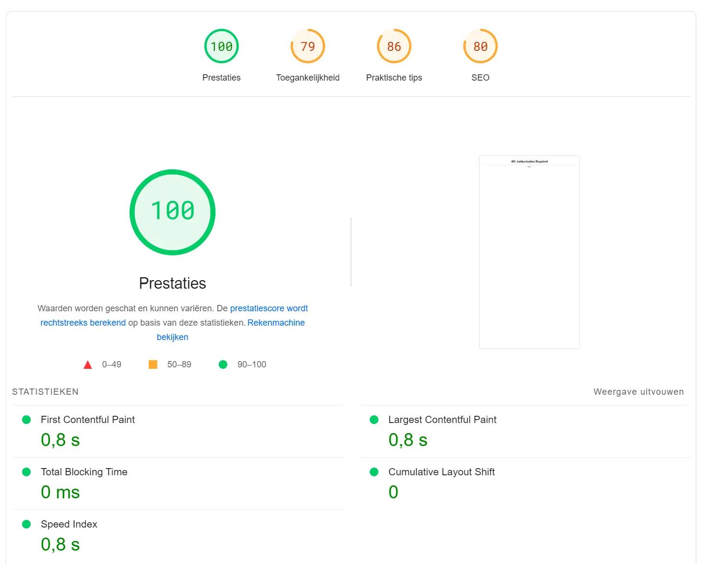The image size is (728, 564).
Task: Click the green circle 90–100 legend icon
Action: (x=223, y=364)
